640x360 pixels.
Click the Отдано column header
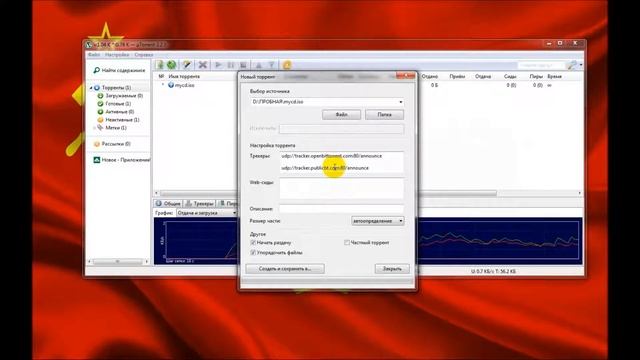(430, 76)
